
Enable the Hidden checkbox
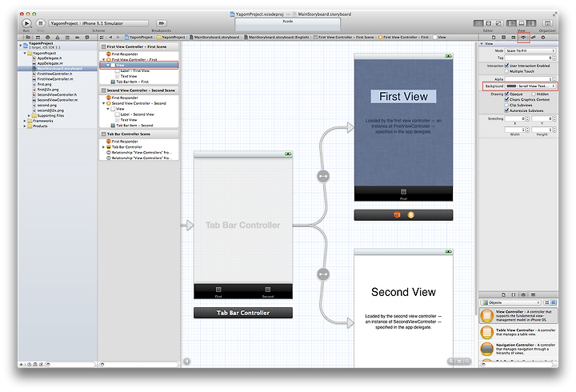[534, 94]
